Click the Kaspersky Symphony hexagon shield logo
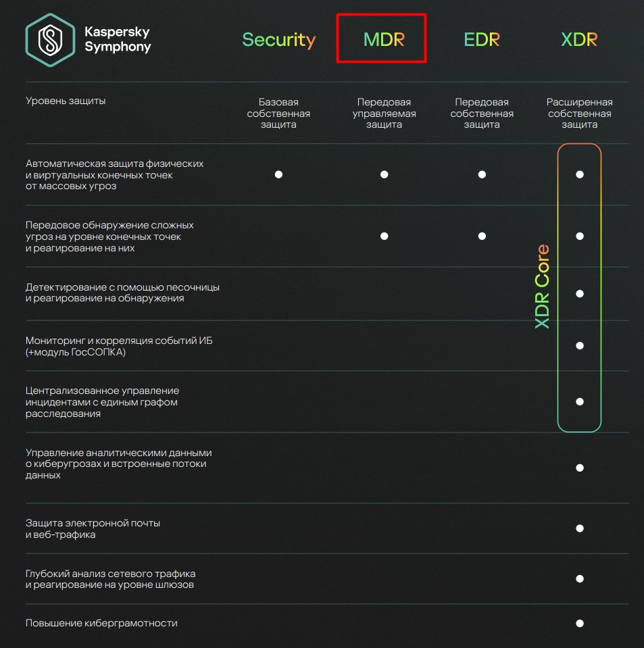The image size is (644, 648). click(x=50, y=40)
